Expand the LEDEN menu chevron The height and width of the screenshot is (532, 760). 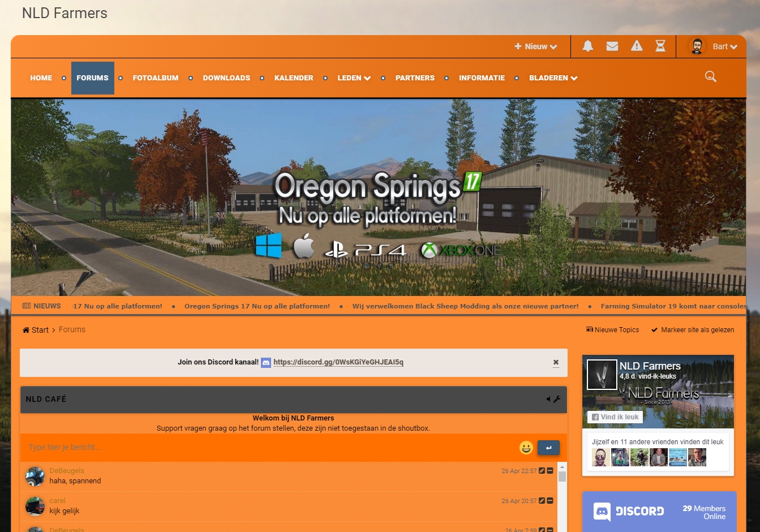click(x=367, y=78)
